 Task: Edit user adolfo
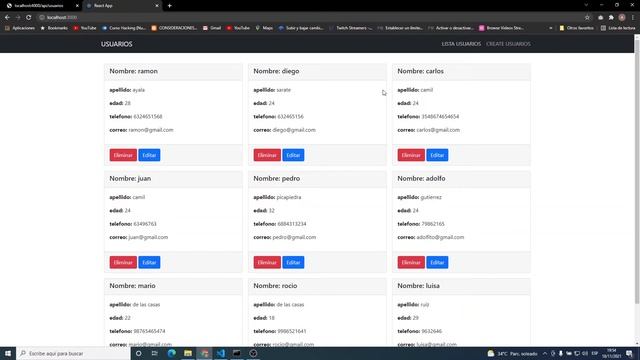pyautogui.click(x=438, y=262)
